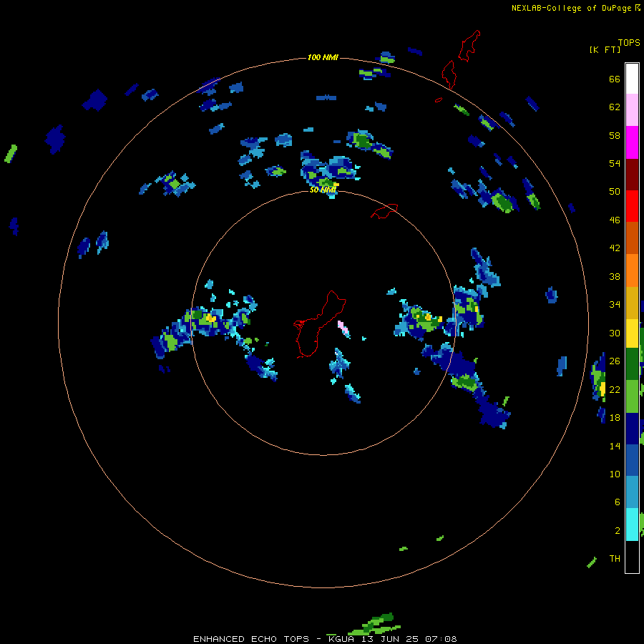Viewport: 644px width, 644px height.
Task: Click the 14 legend value
Action: (x=615, y=446)
